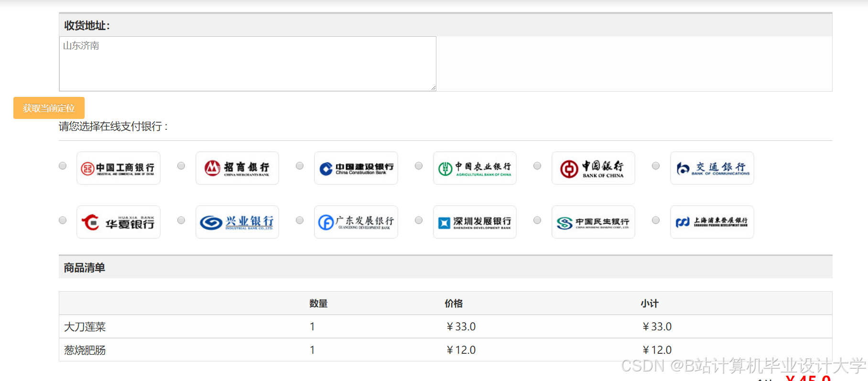Click the 小计 column header
The height and width of the screenshot is (381, 868).
coord(650,303)
